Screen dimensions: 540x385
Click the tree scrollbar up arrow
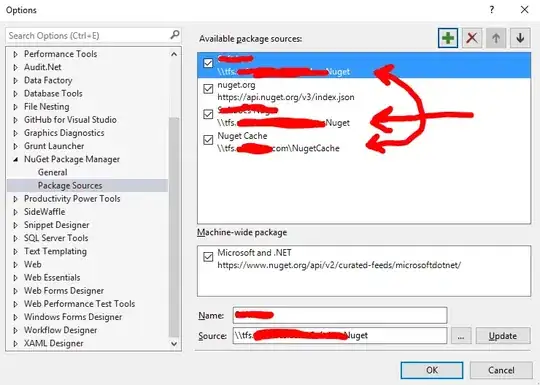coord(174,54)
